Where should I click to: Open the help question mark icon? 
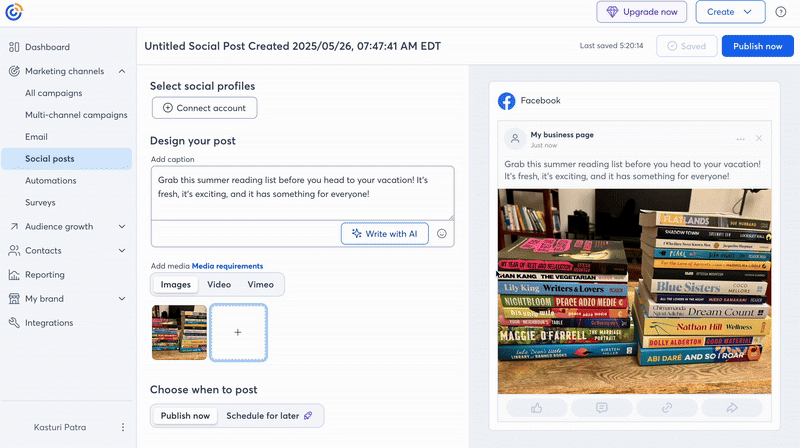(x=781, y=12)
